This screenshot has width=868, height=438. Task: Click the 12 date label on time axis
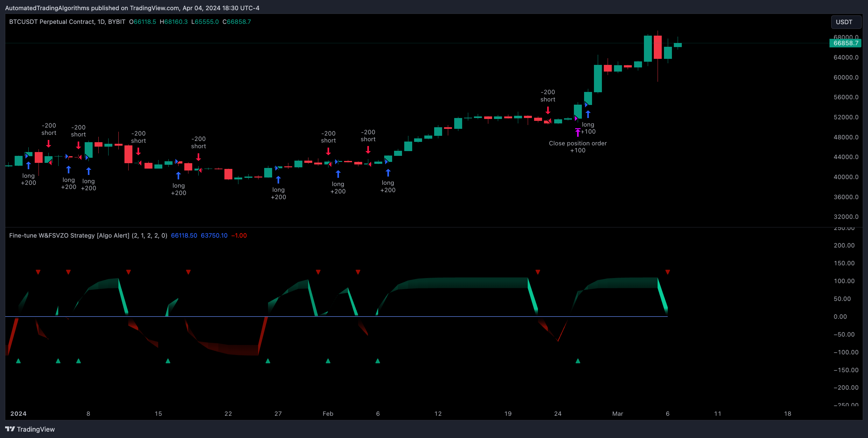pos(438,414)
